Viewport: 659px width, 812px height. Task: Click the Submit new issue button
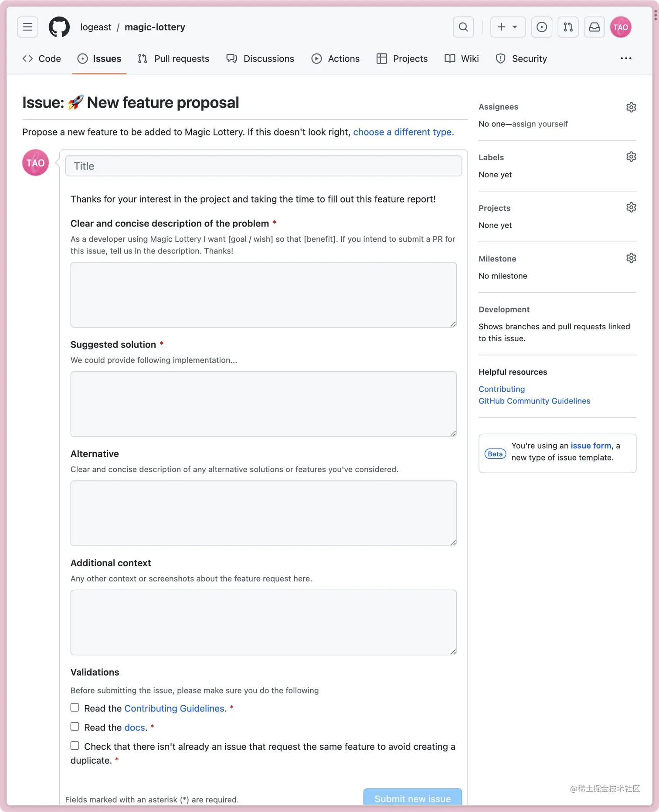click(x=412, y=798)
